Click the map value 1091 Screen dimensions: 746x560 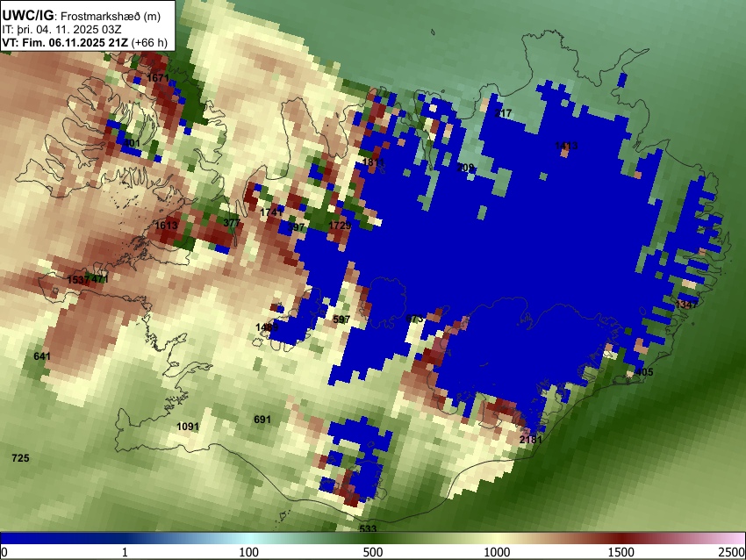coord(188,427)
